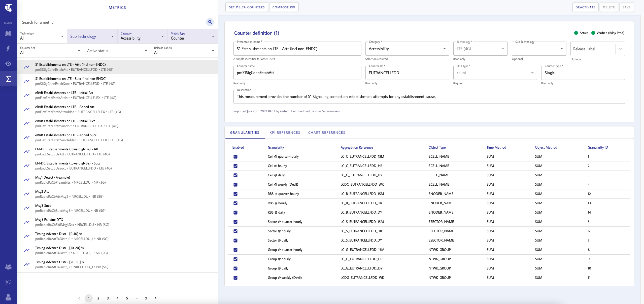The width and height of the screenshot is (644, 304).
Task: Open the Counter Set filter dropdown
Action: click(x=50, y=51)
